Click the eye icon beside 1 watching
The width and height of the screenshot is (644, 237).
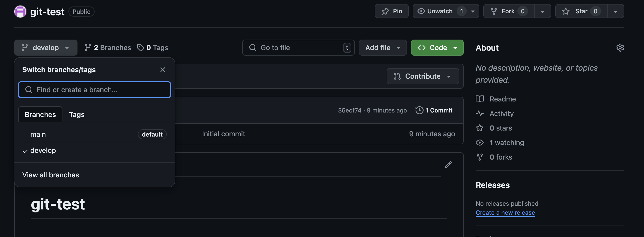tap(480, 143)
